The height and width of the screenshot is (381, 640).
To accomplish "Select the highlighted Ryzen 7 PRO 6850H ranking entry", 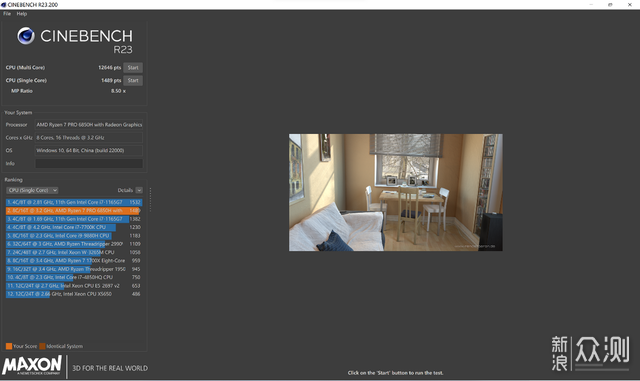I will click(74, 211).
